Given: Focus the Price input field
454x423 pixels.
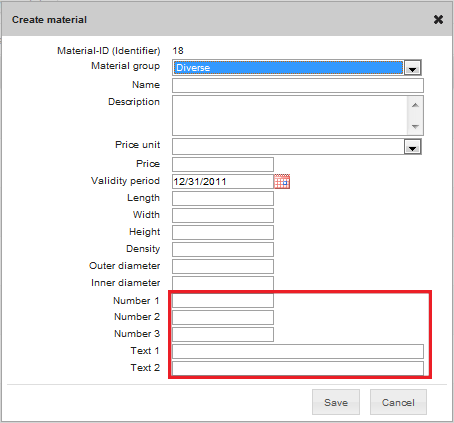Looking at the screenshot, I should coord(223,164).
